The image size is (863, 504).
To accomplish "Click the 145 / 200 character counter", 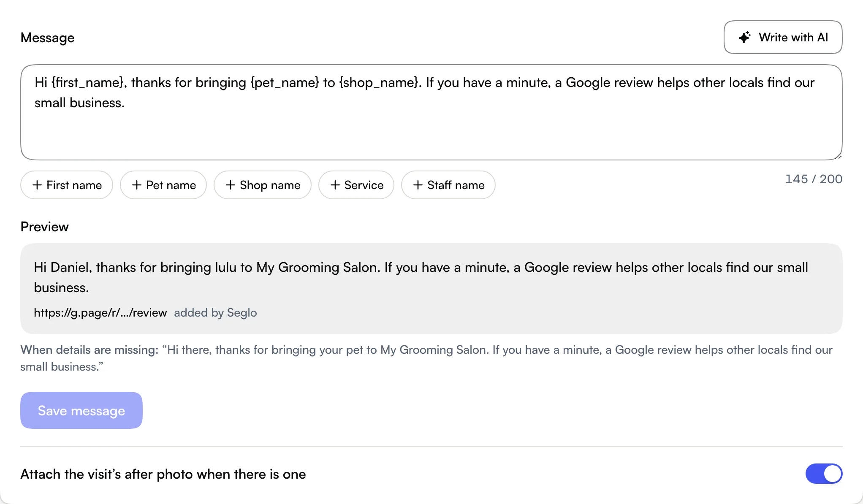I will [x=814, y=179].
